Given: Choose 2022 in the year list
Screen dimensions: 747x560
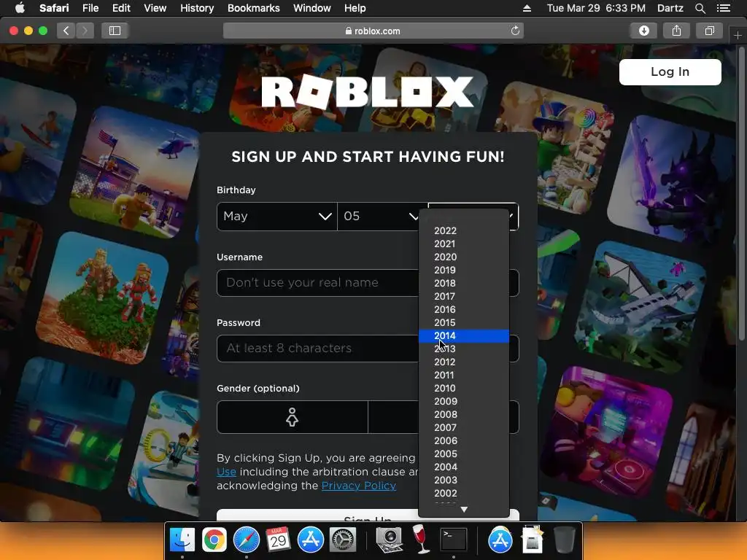Looking at the screenshot, I should [463, 230].
